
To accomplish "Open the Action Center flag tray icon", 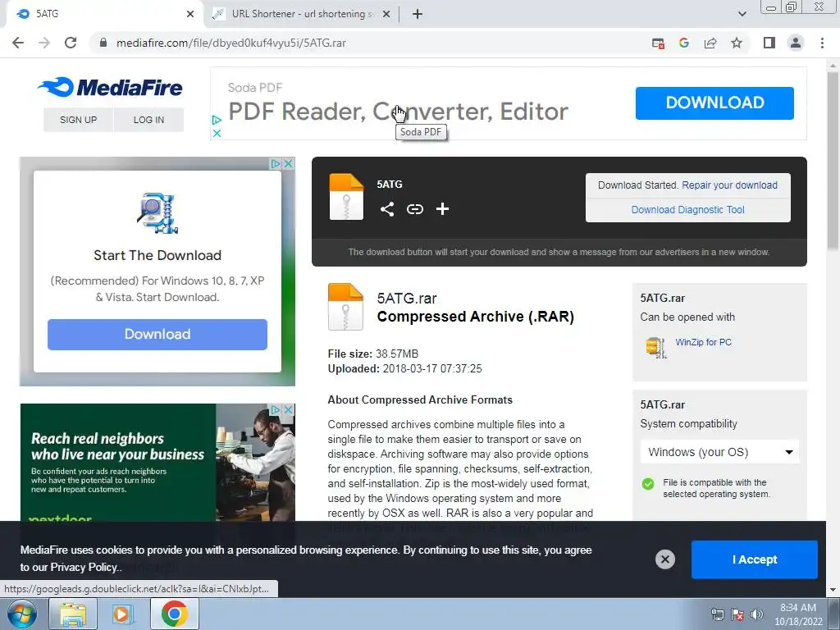I will pyautogui.click(x=737, y=614).
